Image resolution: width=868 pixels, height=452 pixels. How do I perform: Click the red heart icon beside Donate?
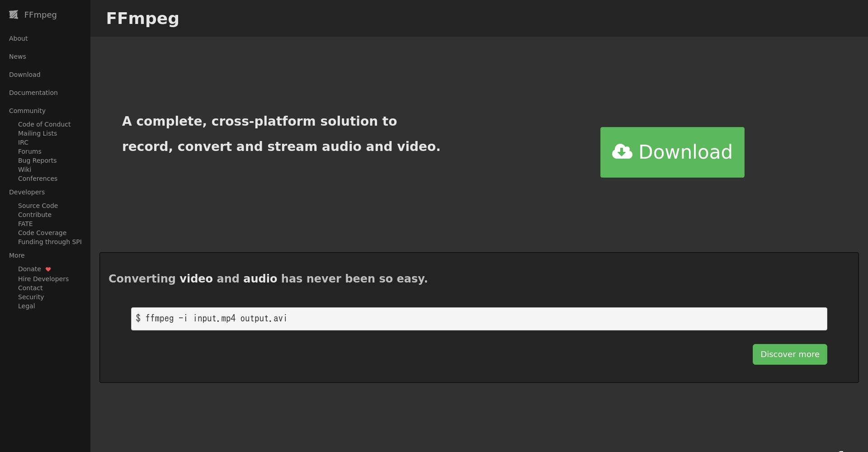coord(48,269)
